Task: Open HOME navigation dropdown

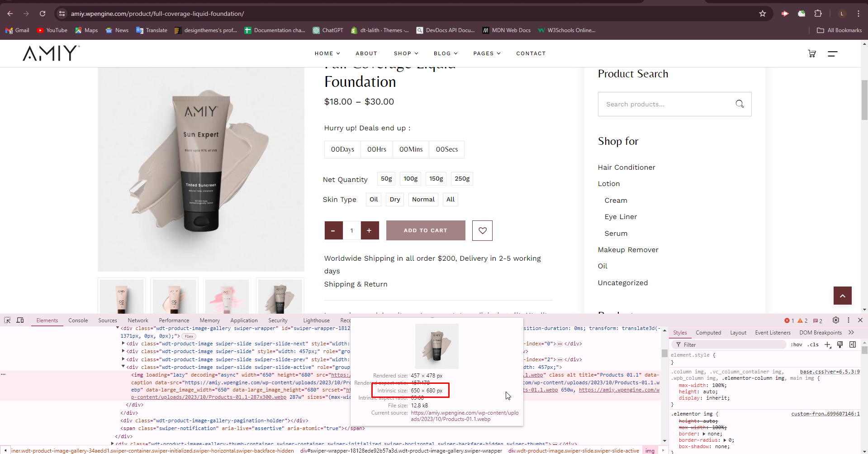Action: coord(327,53)
